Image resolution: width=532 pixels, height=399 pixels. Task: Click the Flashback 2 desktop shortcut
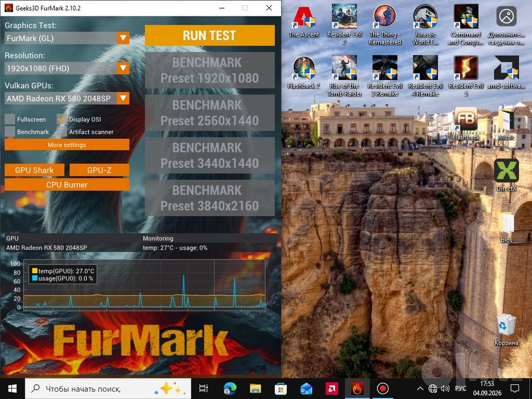[304, 72]
